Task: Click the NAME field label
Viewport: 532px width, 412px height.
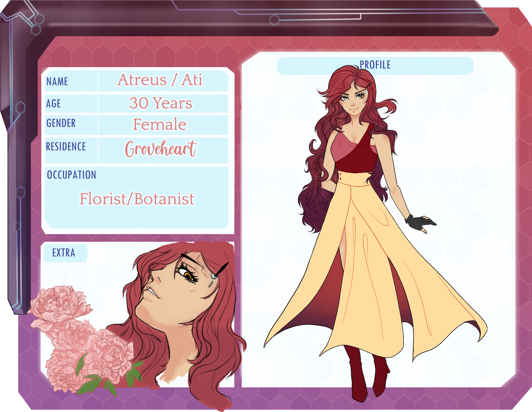Action: coord(57,81)
